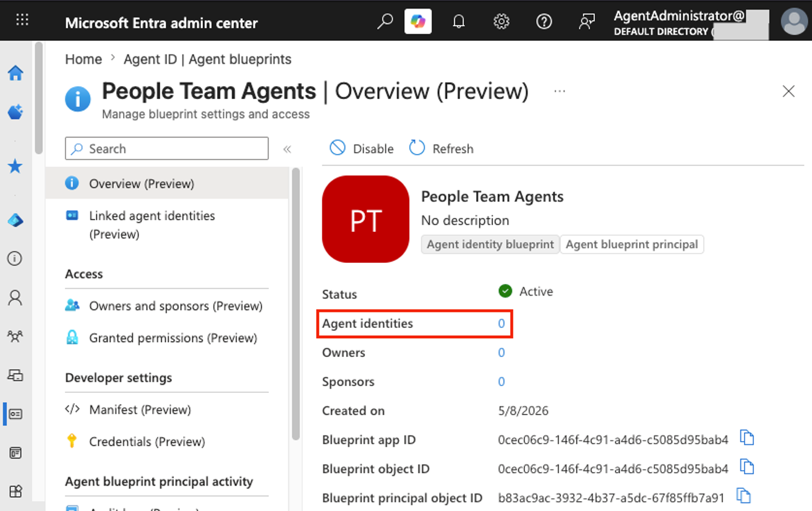
Task: Open the app launcher waffle menu
Action: pos(22,20)
